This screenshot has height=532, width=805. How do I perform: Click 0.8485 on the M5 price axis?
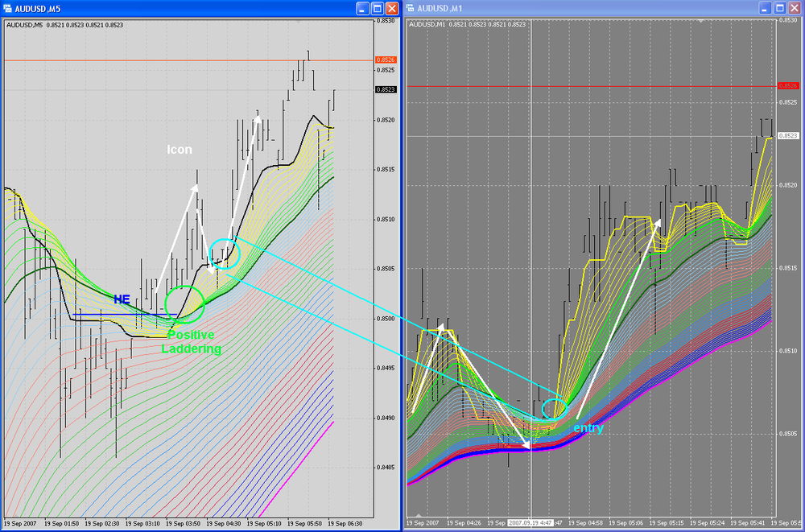pos(386,468)
